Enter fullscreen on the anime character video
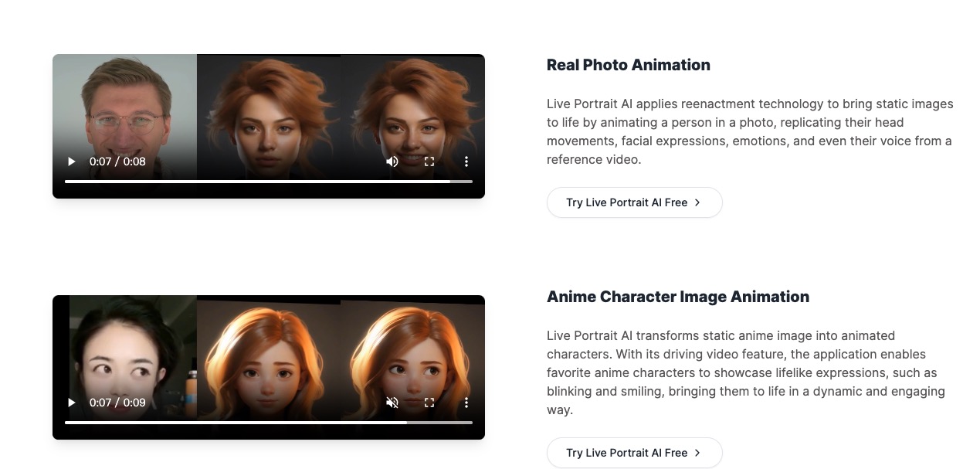The width and height of the screenshot is (980, 469). 429,403
